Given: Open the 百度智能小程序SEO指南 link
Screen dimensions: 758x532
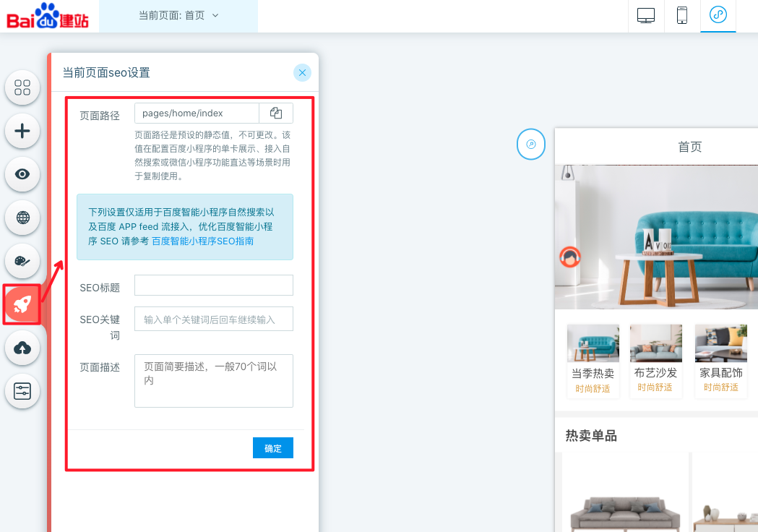Looking at the screenshot, I should point(202,241).
